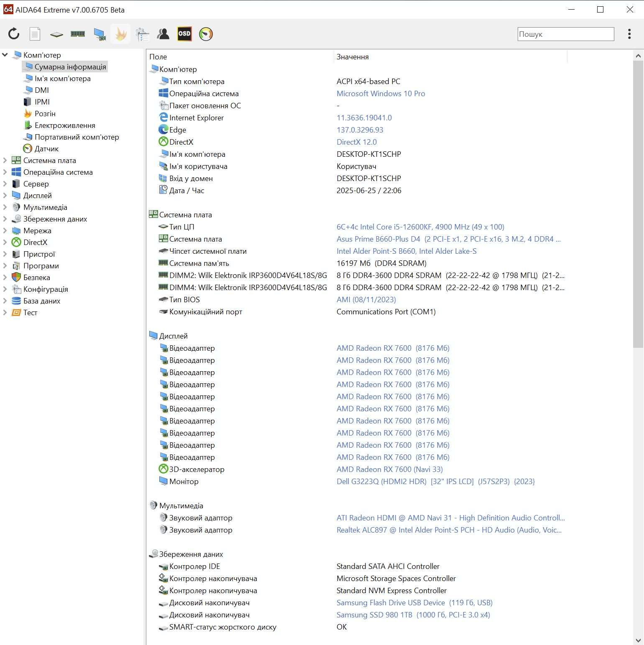Viewport: 644px width, 645px height.
Task: Open the DirectX 12.0 link
Action: [x=357, y=142]
